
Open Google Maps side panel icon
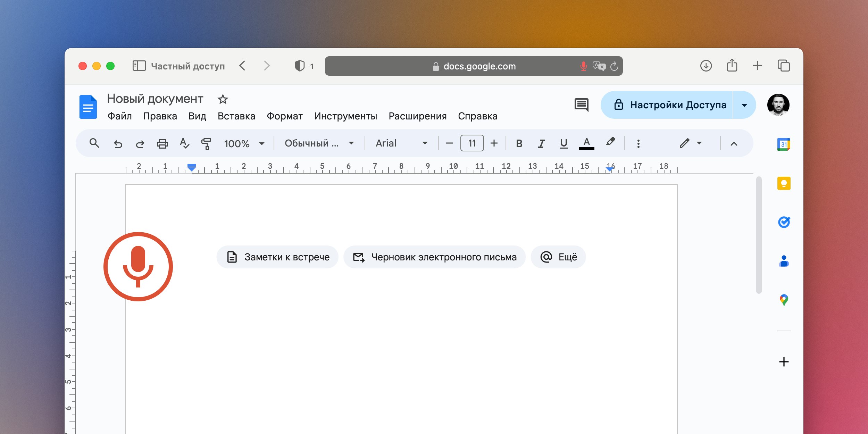coord(784,300)
